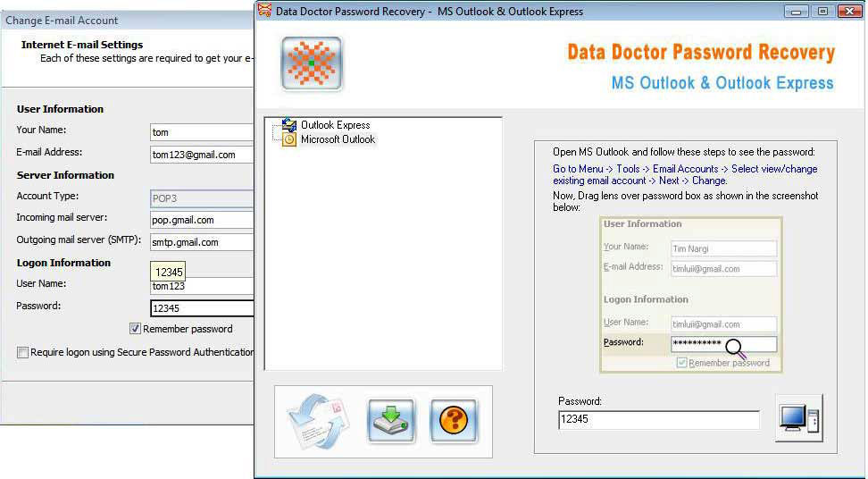Click the 12345 tooltip above User Name
This screenshot has width=868, height=479.
click(x=168, y=272)
